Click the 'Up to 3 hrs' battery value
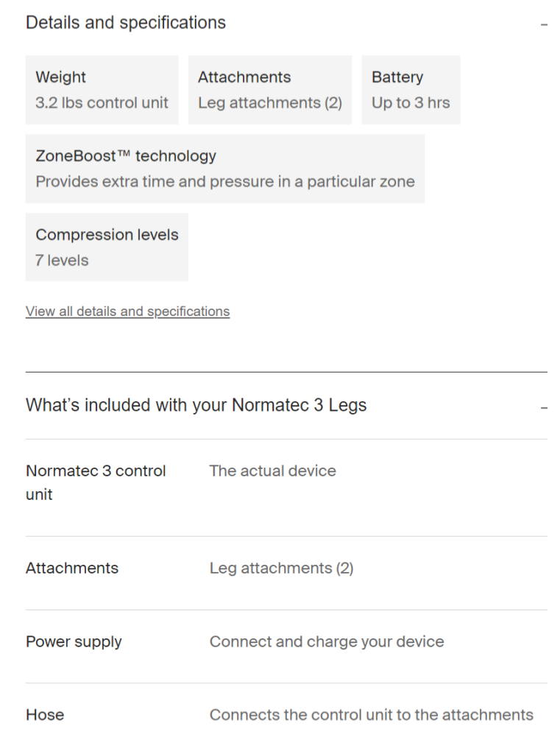Screen dimensions: 560x754 (x=411, y=103)
